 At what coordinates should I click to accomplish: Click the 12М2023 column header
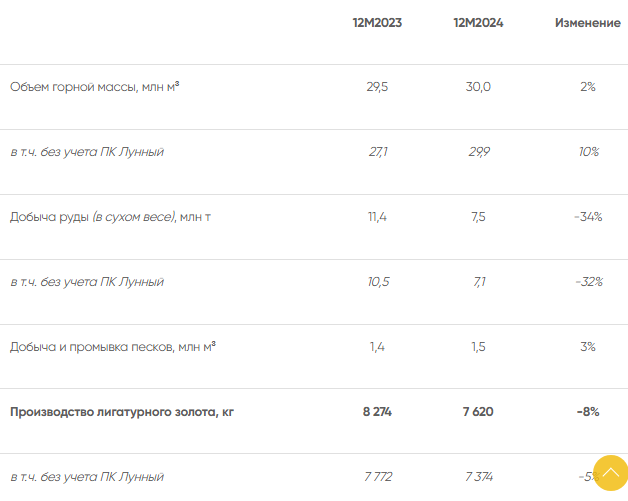(377, 23)
